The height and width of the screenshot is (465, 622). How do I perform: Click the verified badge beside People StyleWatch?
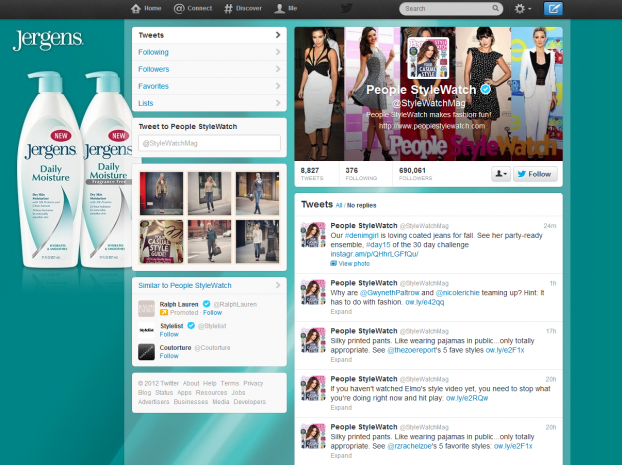[x=486, y=89]
